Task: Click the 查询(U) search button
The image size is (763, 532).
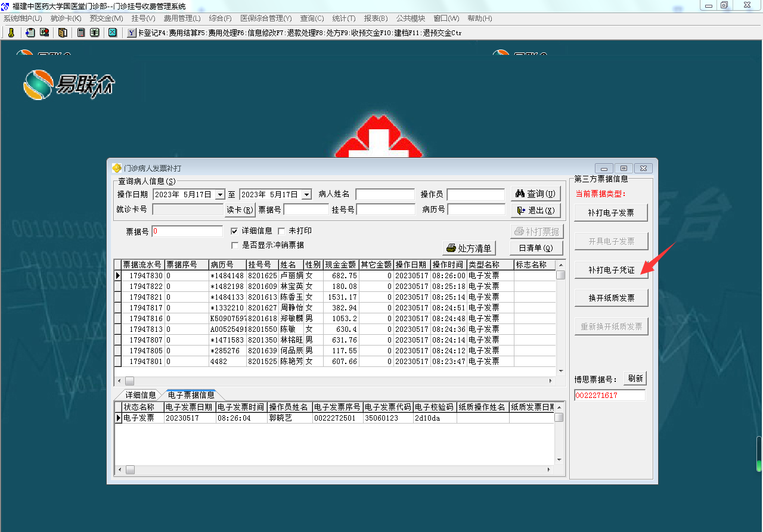Action: tap(536, 194)
